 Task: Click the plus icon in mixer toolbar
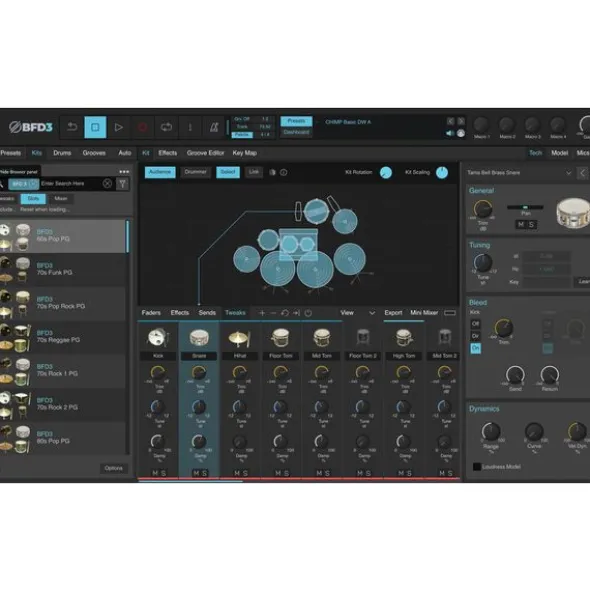262,313
